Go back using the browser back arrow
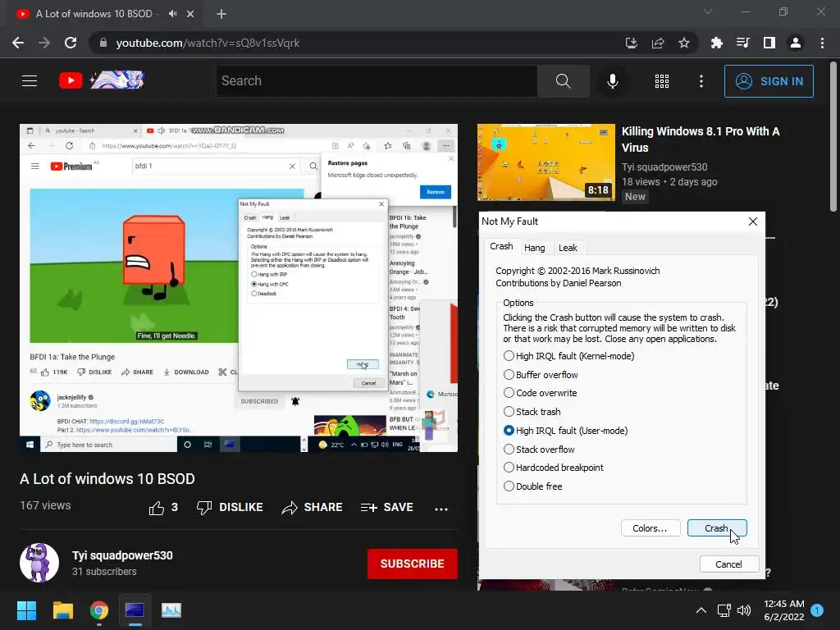840x630 pixels. tap(18, 43)
